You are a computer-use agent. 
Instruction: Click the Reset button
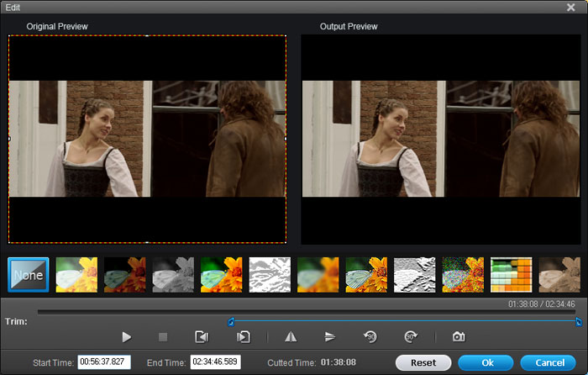pos(423,362)
